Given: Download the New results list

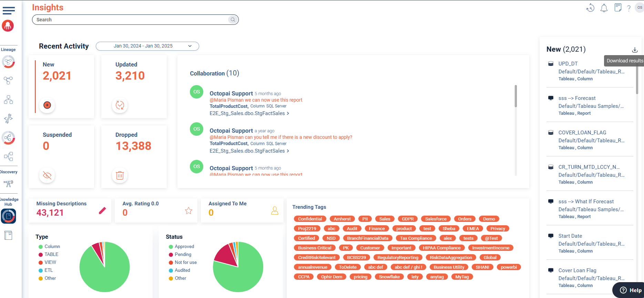Looking at the screenshot, I should coord(635,50).
